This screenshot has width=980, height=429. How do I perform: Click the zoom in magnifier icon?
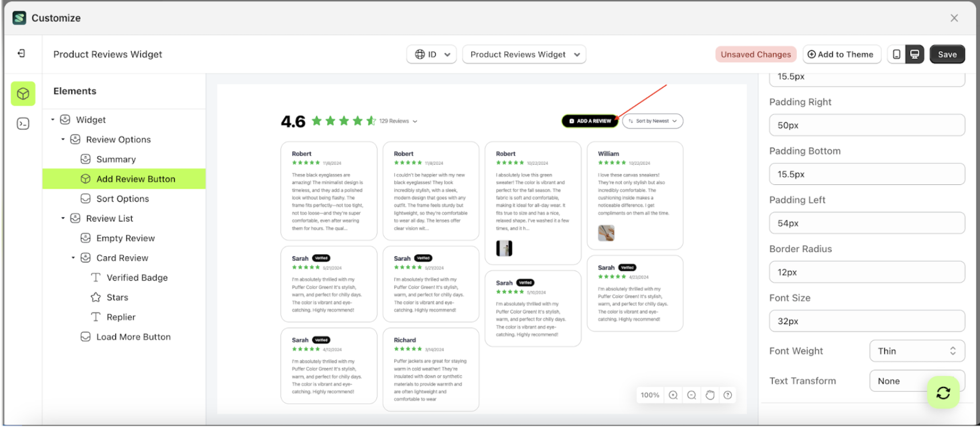(x=673, y=395)
